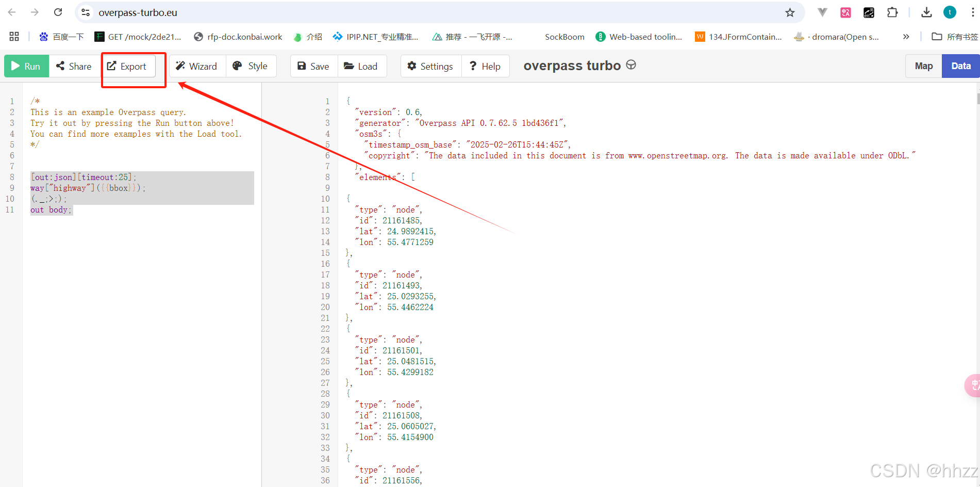This screenshot has width=980, height=487.
Task: Open the 134.JFormContain... bookmark
Action: tap(739, 37)
